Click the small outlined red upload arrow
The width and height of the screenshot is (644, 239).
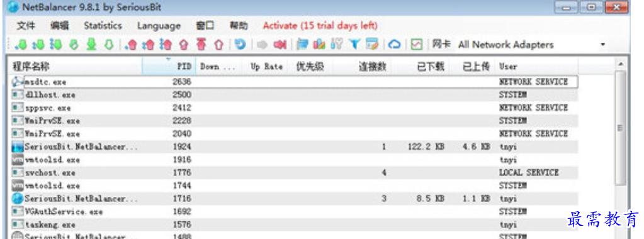(x=184, y=45)
